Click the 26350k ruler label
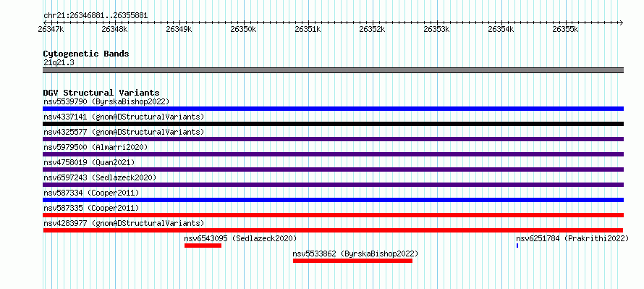Screen dimensions: 644x289 coord(244,29)
